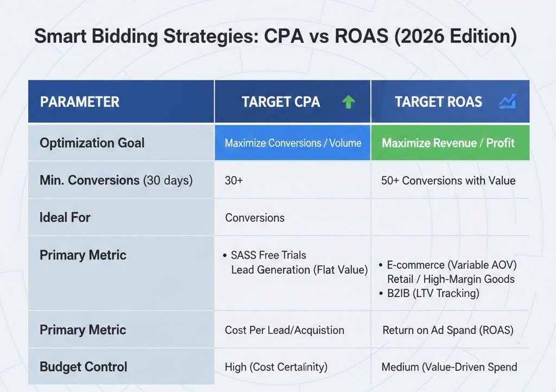Select Return on Ad Spand (ROAS) text
Screen dimensions: 556x392
pos(448,330)
